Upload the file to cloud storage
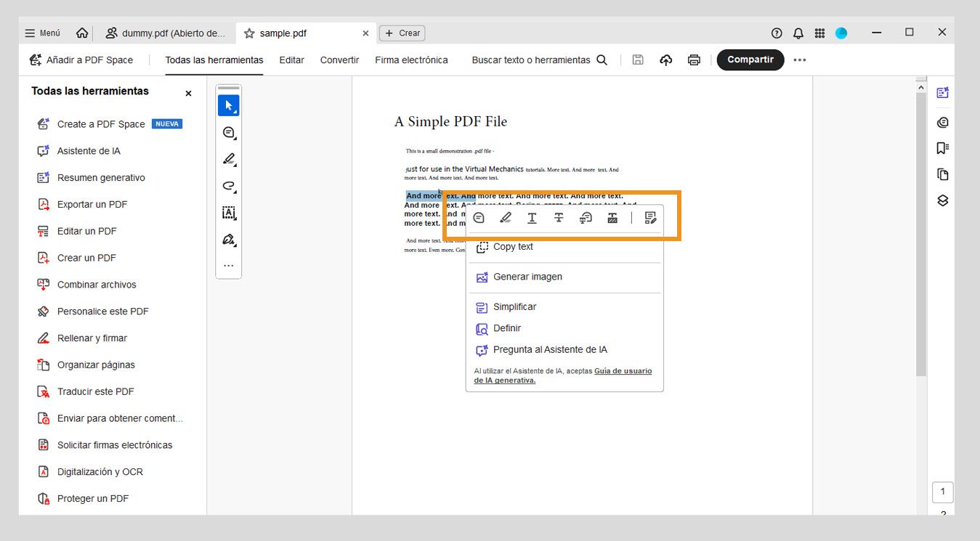 (665, 60)
